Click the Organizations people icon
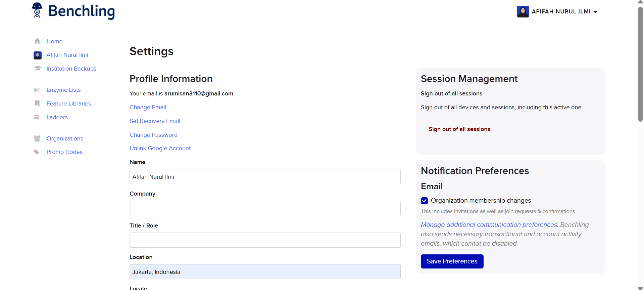 pos(37,138)
